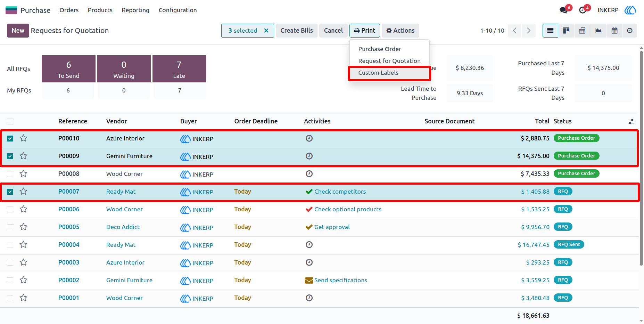The height and width of the screenshot is (324, 644).
Task: Open the Orders menu
Action: [69, 10]
